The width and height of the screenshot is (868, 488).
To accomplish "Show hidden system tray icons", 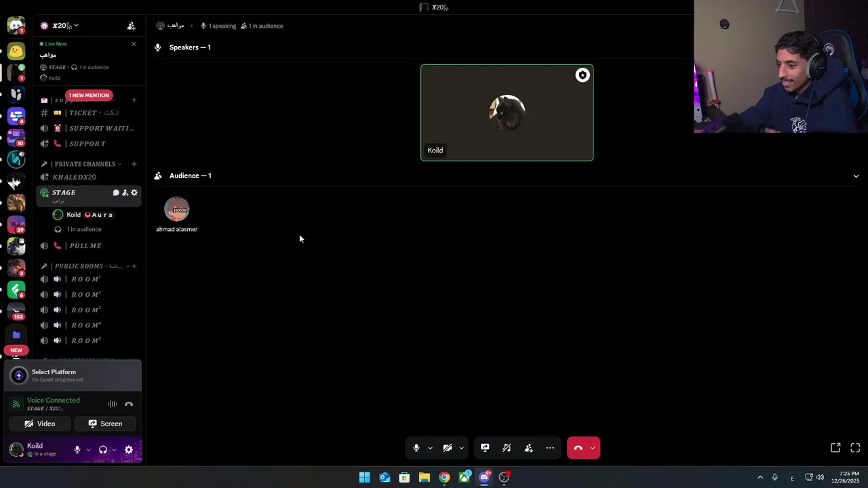I will click(759, 478).
